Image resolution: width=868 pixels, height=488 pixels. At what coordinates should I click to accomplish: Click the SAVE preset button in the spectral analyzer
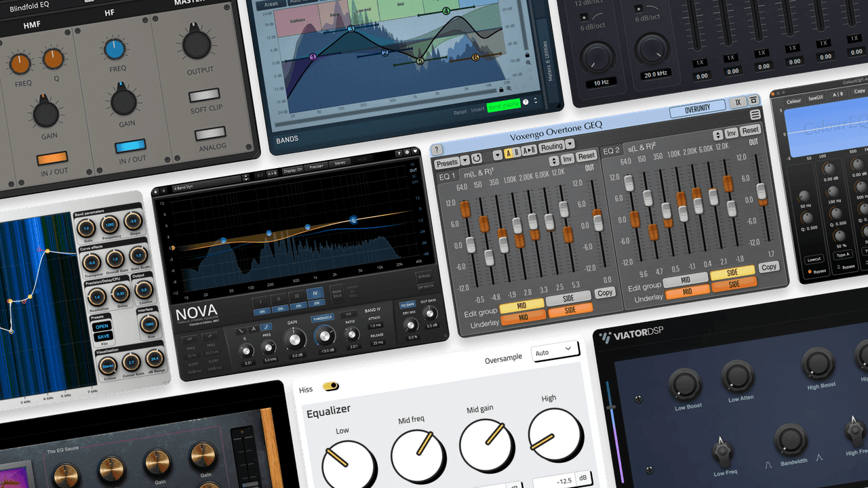coord(103,335)
